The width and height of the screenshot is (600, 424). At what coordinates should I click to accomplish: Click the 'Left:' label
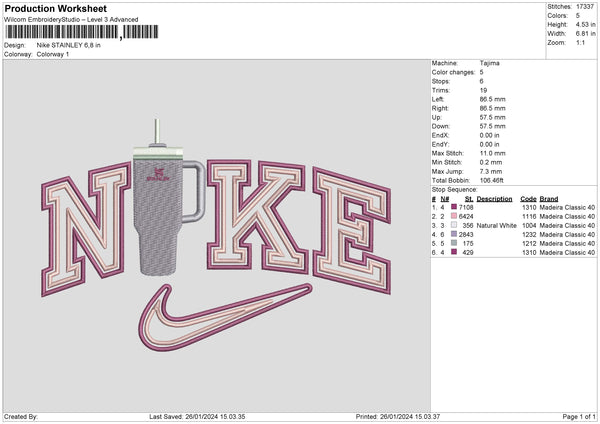(438, 99)
